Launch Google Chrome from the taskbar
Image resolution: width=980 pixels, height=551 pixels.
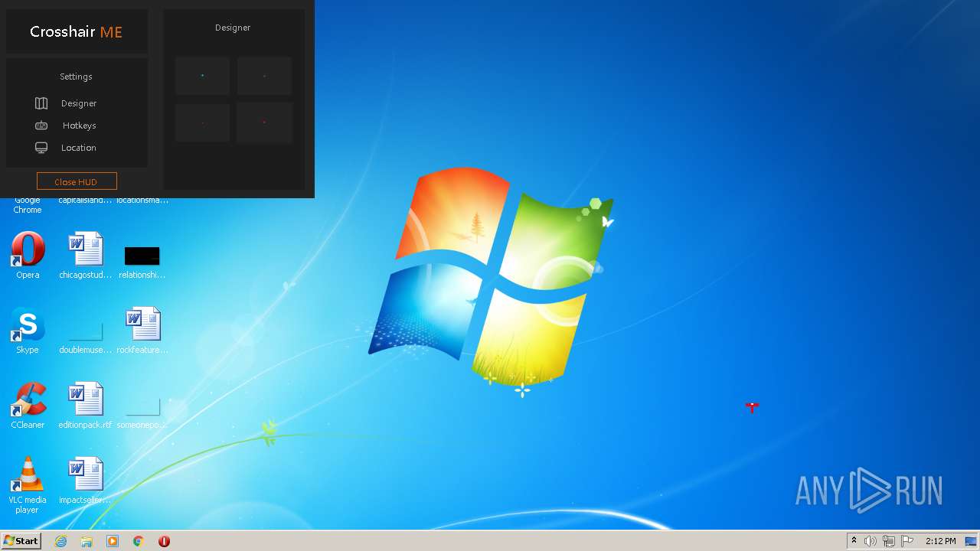[x=139, y=541]
